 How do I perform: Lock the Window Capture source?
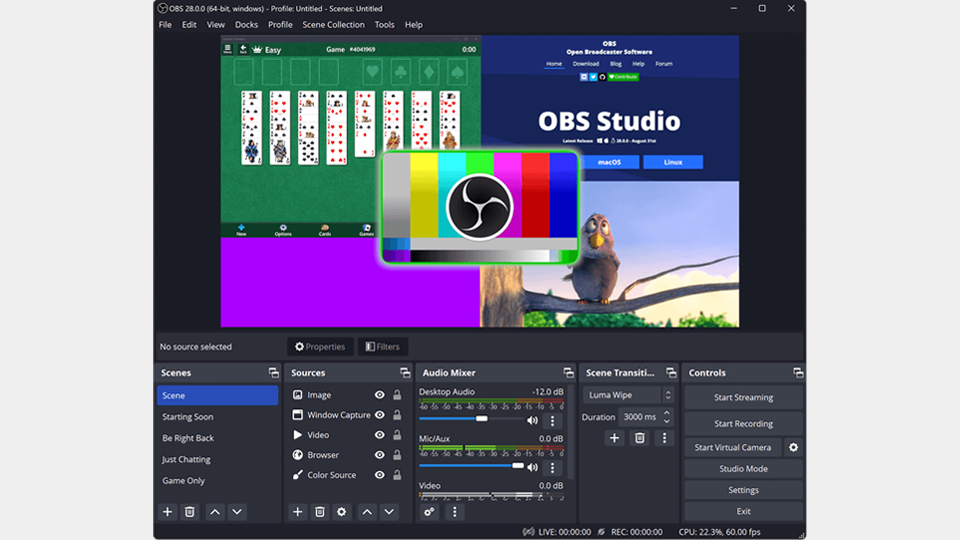pos(397,415)
